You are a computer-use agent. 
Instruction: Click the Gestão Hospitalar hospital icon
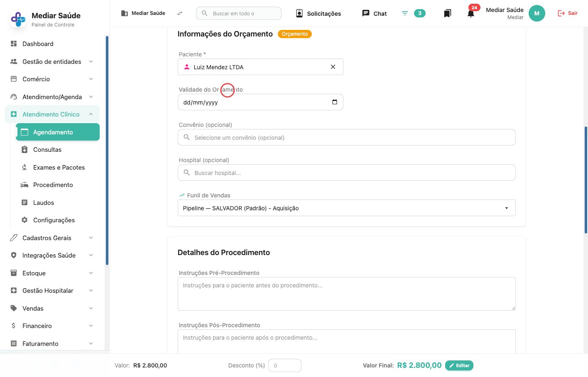coord(14,290)
